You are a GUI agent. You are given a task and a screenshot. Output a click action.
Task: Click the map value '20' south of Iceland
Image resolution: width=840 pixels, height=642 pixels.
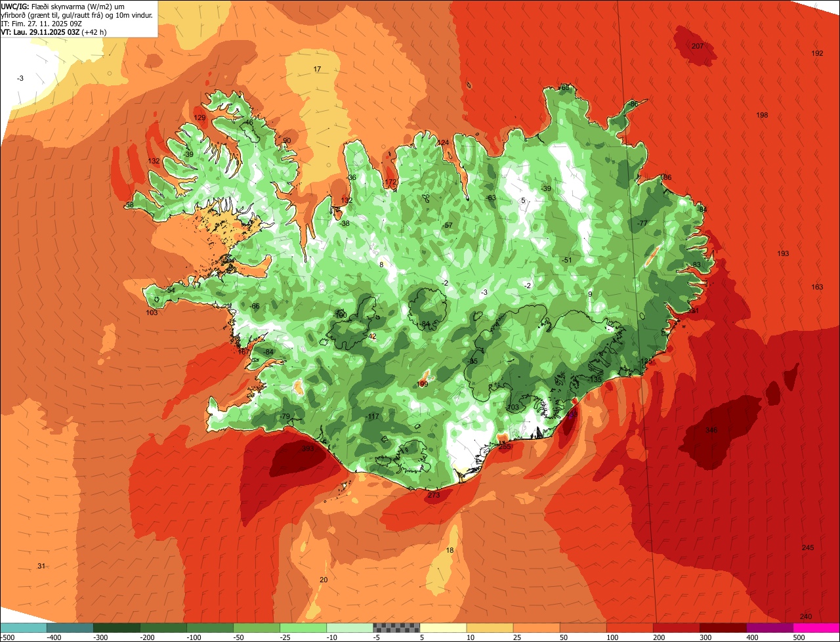click(x=323, y=580)
